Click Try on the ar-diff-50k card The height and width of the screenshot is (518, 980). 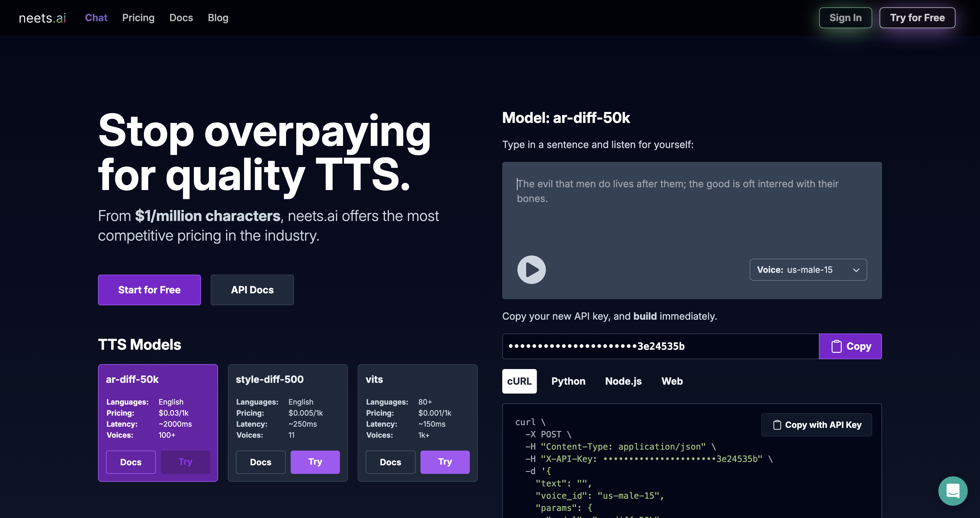pyautogui.click(x=185, y=462)
